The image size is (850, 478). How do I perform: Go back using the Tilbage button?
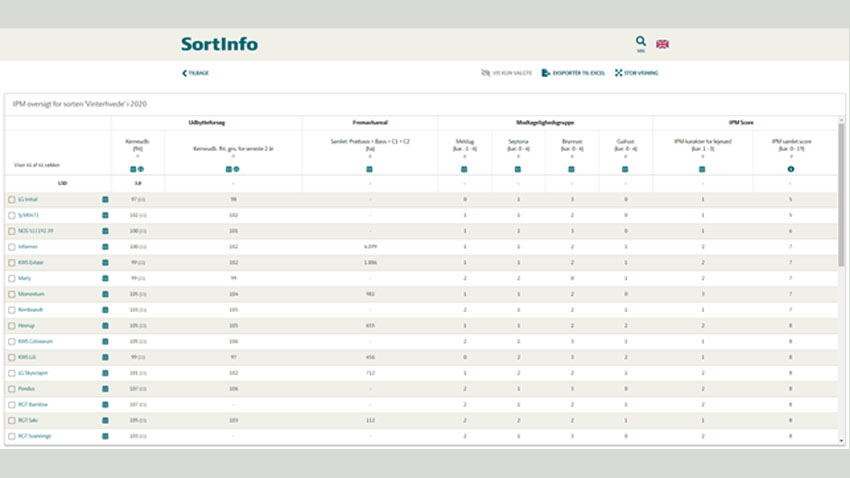click(196, 73)
